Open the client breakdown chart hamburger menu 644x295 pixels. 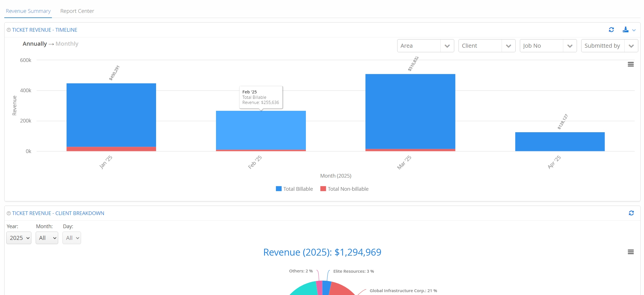pos(631,252)
